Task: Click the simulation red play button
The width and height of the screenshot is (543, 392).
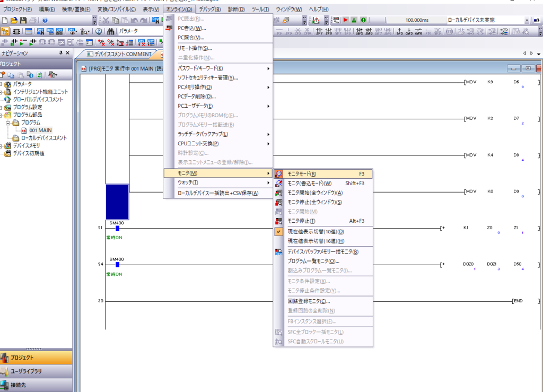Action: 346,20
